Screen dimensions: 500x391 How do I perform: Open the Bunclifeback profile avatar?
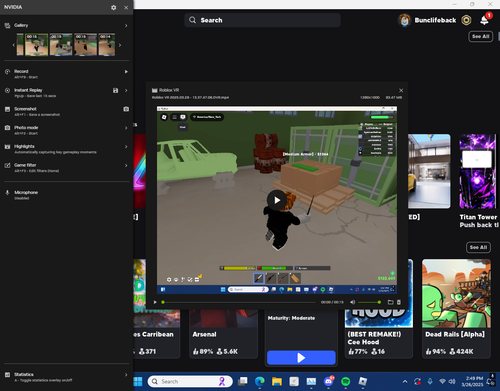[x=404, y=20]
